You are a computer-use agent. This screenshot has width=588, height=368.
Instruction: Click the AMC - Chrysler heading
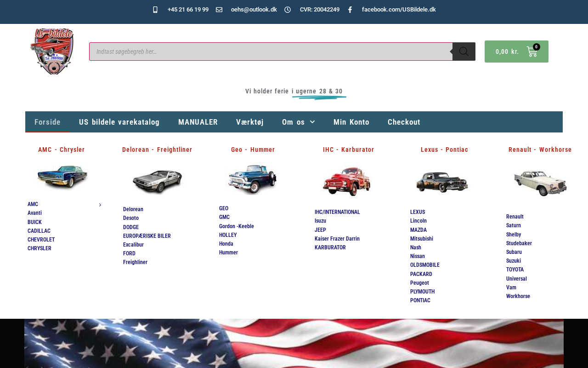point(62,149)
